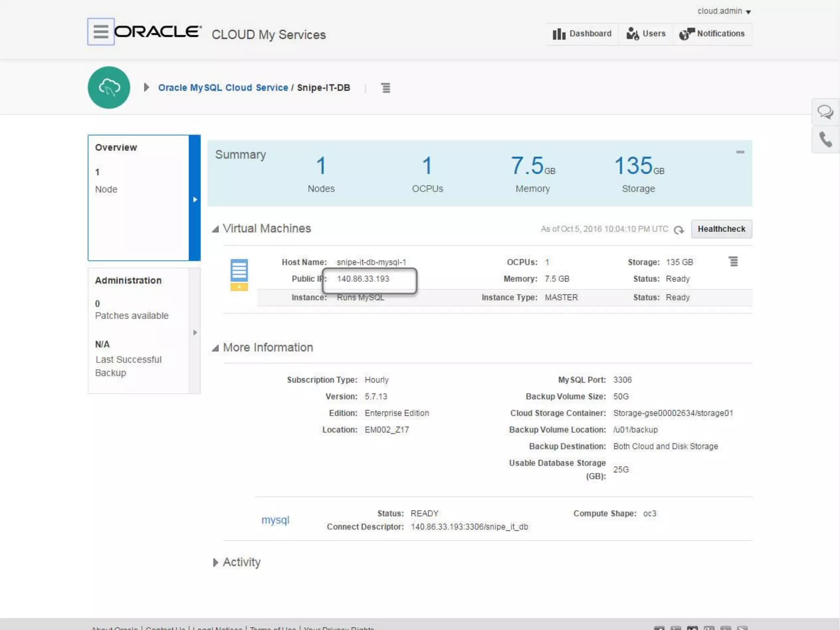Click Backup Destination Both Cloud and Disk Storage
The image size is (840, 630).
(x=665, y=446)
